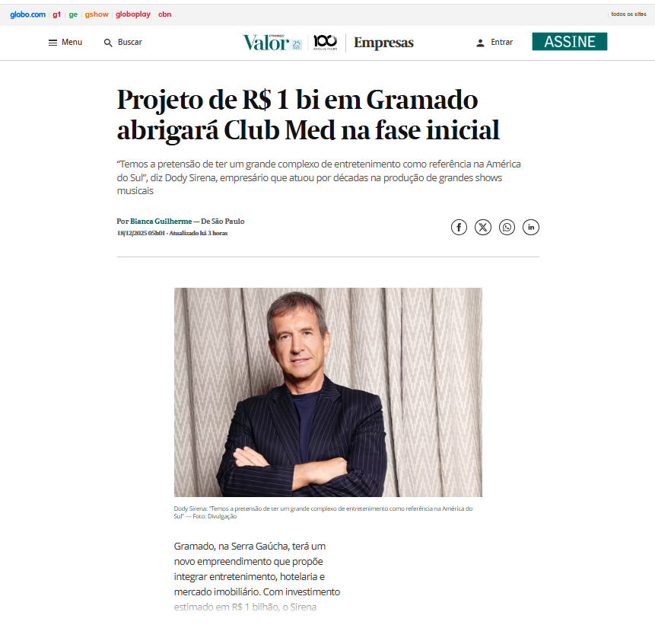The width and height of the screenshot is (655, 644).
Task: Open the Valor Econômico logo
Action: [x=272, y=43]
